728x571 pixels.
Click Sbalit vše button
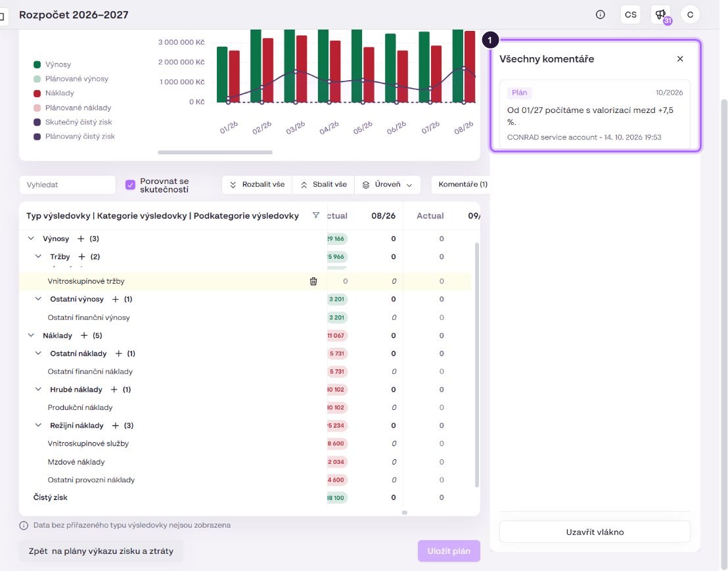click(x=324, y=185)
